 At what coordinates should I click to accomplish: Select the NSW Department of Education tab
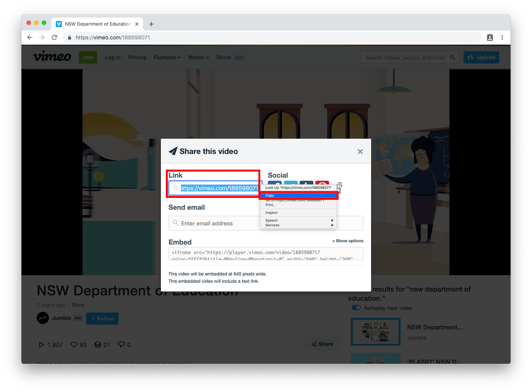pos(98,24)
